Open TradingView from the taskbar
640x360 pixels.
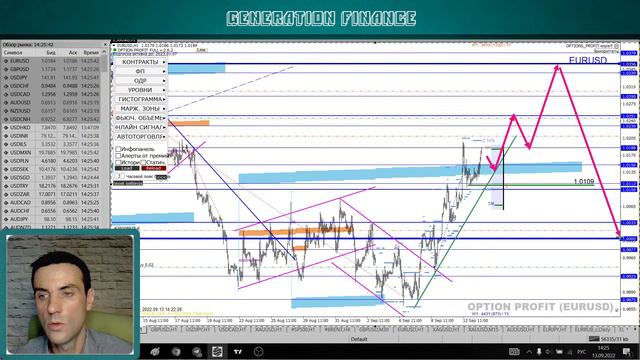point(238,351)
